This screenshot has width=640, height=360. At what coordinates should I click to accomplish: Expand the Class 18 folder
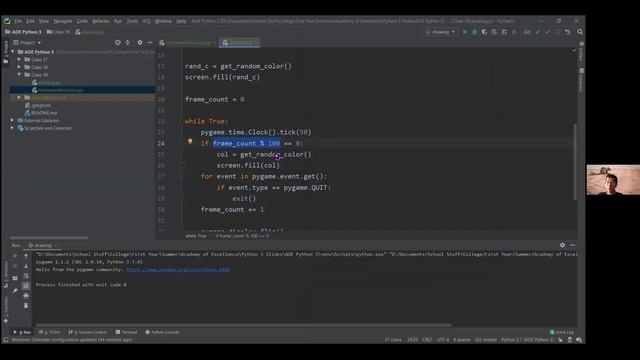click(19, 67)
